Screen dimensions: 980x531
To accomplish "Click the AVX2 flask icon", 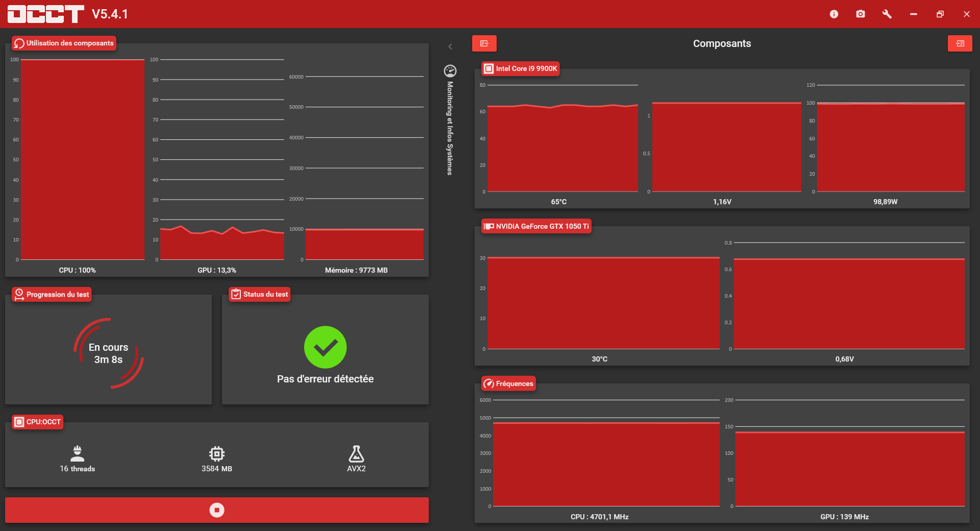I will point(356,453).
